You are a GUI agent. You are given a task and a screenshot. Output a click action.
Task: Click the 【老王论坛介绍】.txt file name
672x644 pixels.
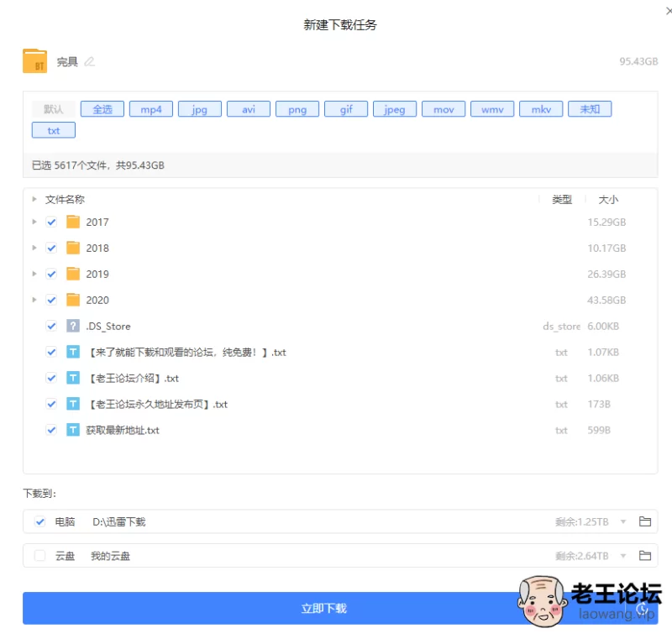coord(133,379)
